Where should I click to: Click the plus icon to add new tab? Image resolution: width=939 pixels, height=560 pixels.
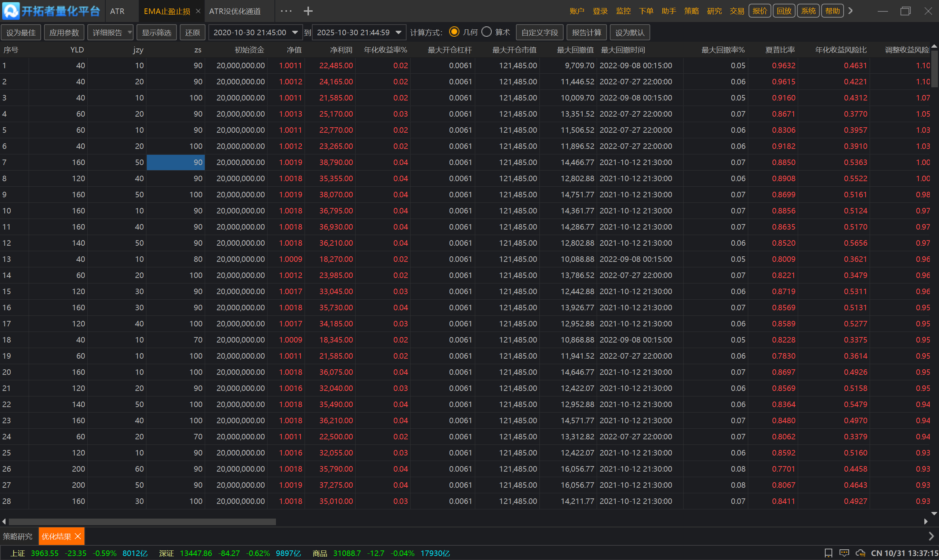(308, 11)
